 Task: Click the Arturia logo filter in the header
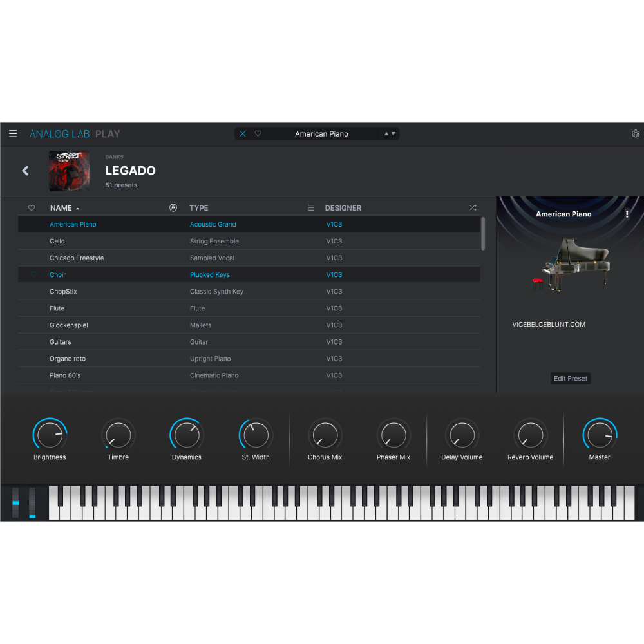coord(173,208)
